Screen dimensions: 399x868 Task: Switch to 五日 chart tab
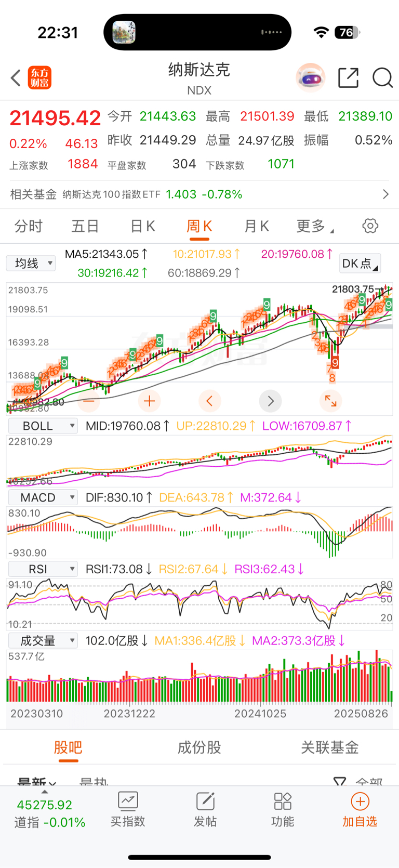[85, 226]
